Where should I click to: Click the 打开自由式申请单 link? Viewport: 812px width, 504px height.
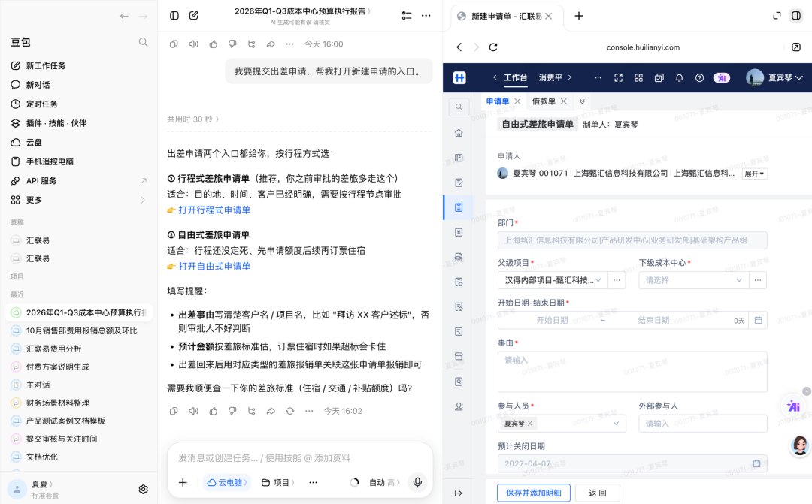214,267
